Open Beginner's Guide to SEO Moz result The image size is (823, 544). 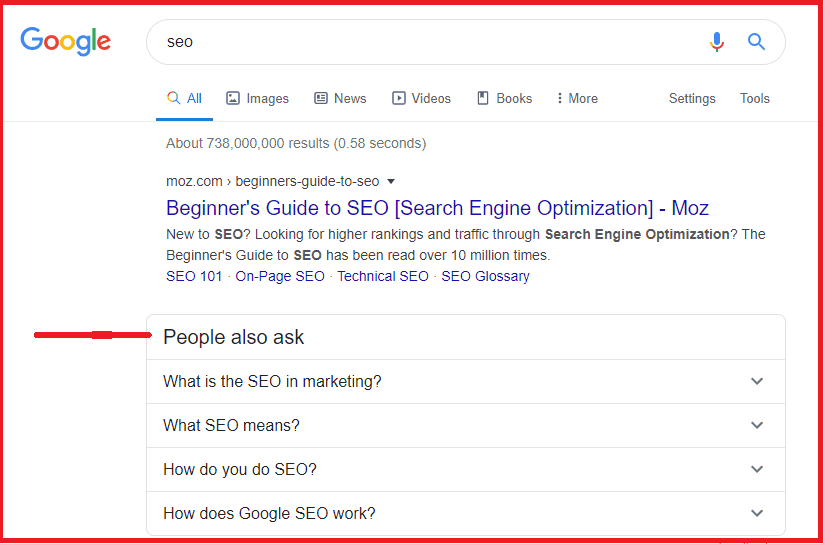pos(437,208)
